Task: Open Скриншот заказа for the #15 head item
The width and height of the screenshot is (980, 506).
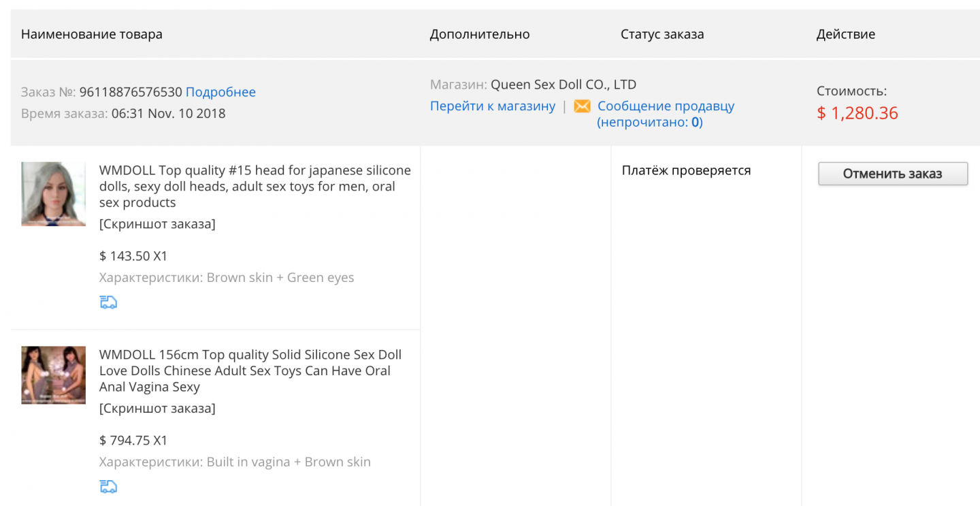Action: tap(157, 224)
